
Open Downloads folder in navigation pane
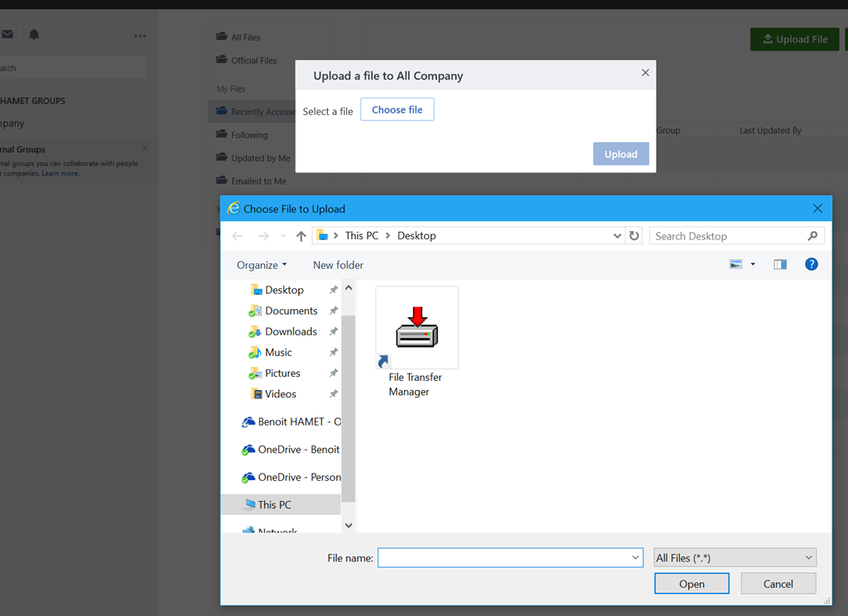pyautogui.click(x=291, y=331)
